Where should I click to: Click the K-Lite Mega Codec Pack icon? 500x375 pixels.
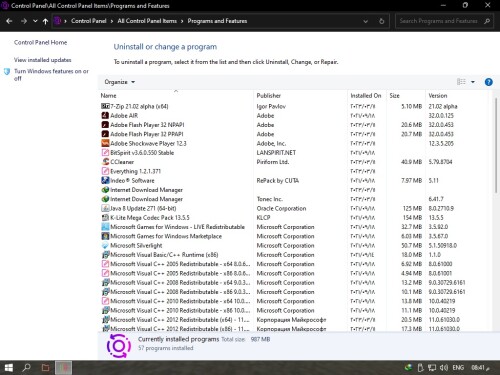click(x=105, y=218)
